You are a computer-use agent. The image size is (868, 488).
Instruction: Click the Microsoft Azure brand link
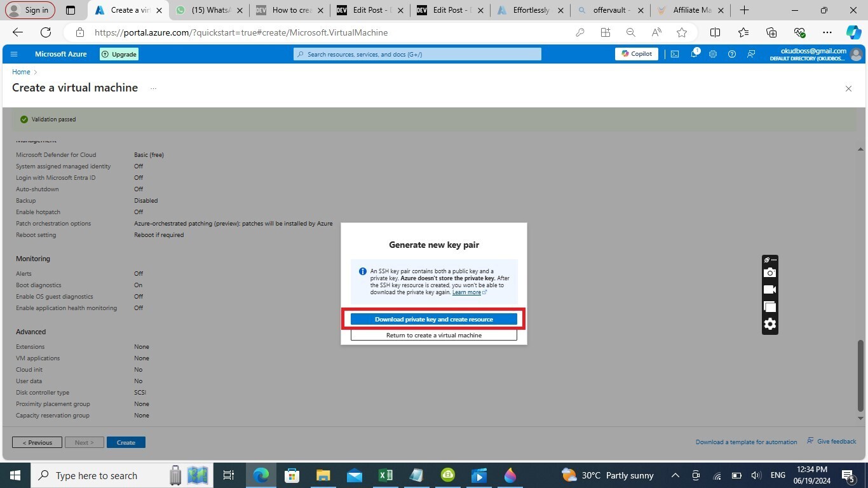[61, 54]
